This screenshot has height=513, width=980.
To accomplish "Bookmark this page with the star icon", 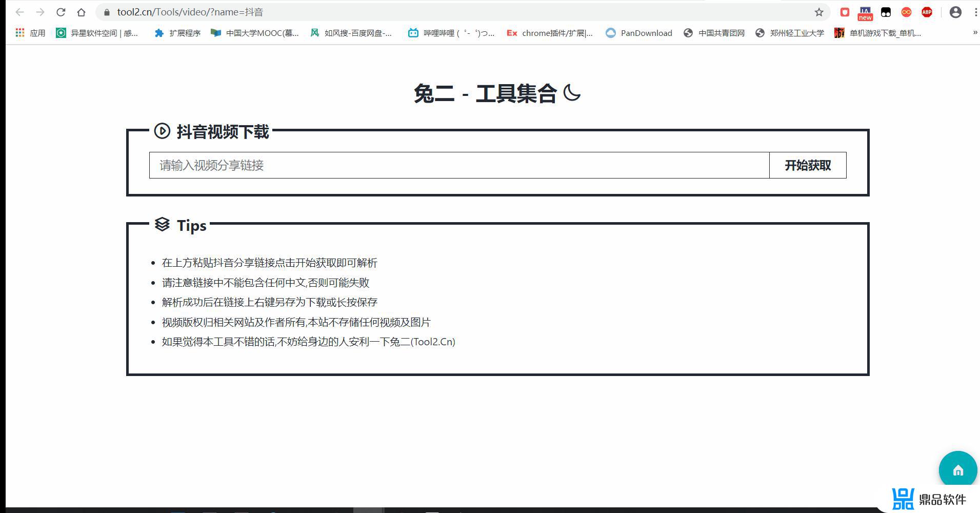I will pyautogui.click(x=819, y=12).
